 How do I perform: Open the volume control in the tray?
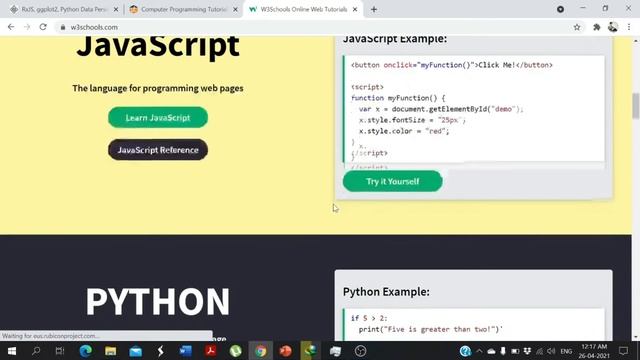(551, 351)
